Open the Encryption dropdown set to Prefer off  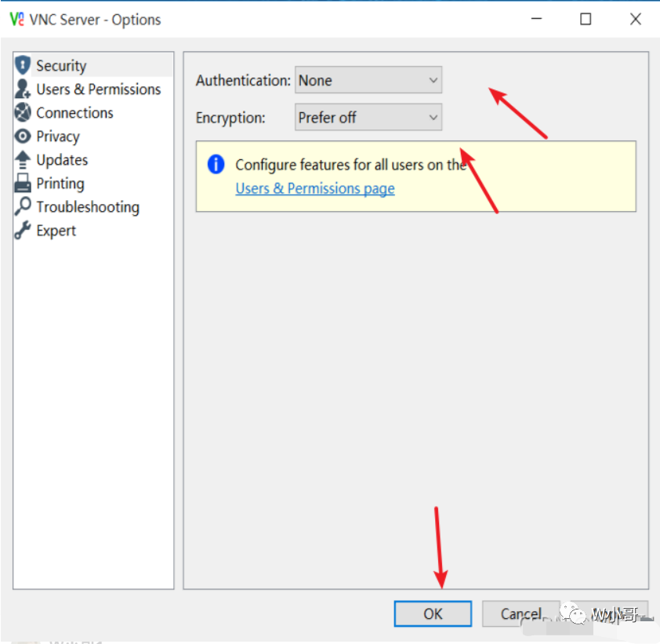(x=368, y=117)
